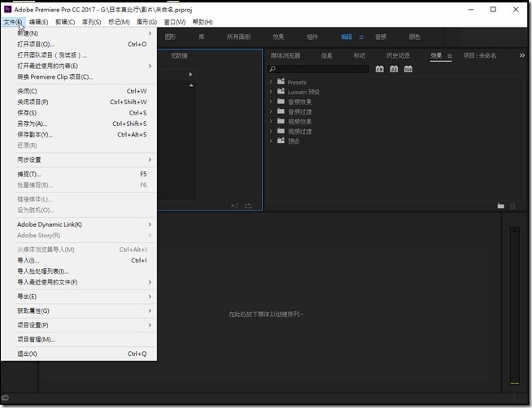
Task: Click the trash icon in Effects panel
Action: coord(512,206)
